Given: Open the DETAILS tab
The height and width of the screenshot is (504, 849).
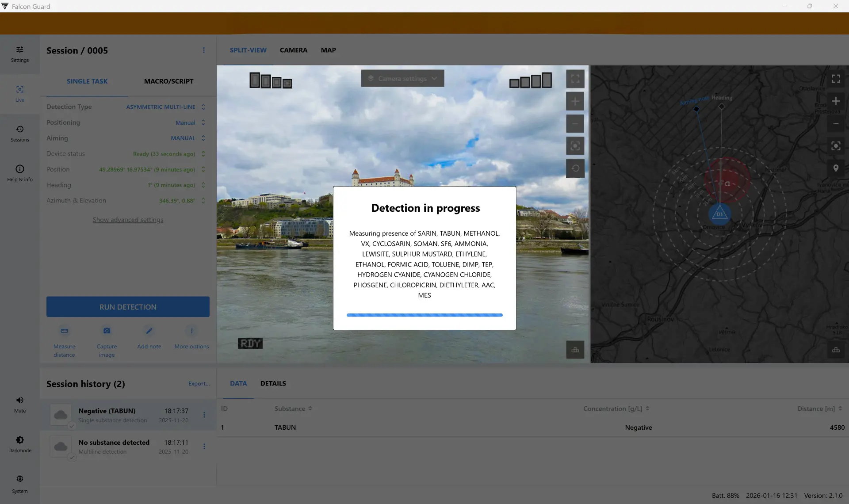Looking at the screenshot, I should tap(273, 383).
